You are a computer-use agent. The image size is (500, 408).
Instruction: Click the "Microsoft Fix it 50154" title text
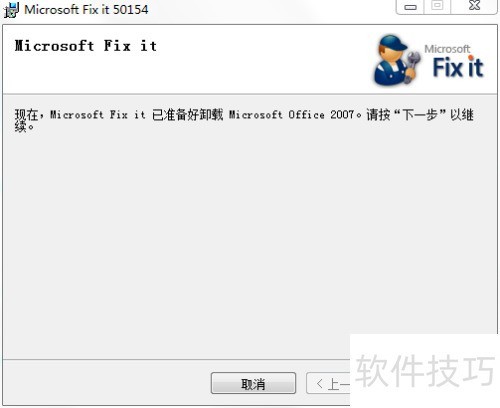[x=86, y=9]
